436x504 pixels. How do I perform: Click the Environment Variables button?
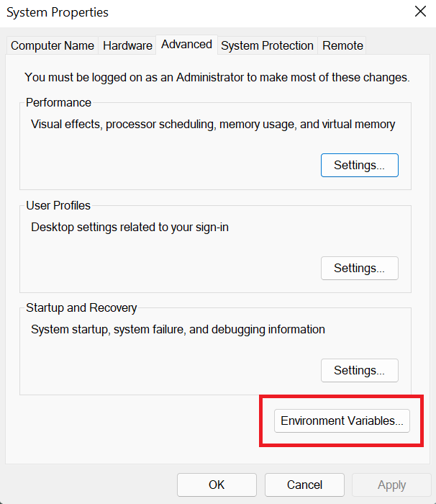point(342,420)
